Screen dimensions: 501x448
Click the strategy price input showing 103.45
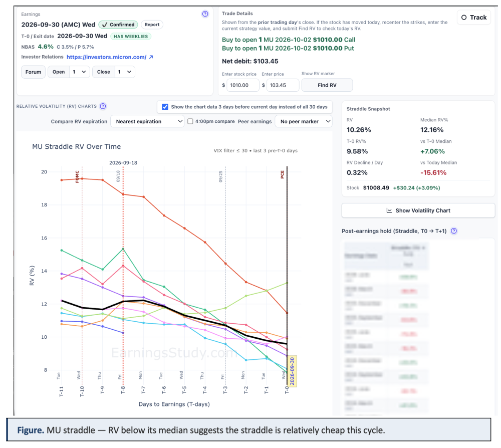tap(283, 85)
